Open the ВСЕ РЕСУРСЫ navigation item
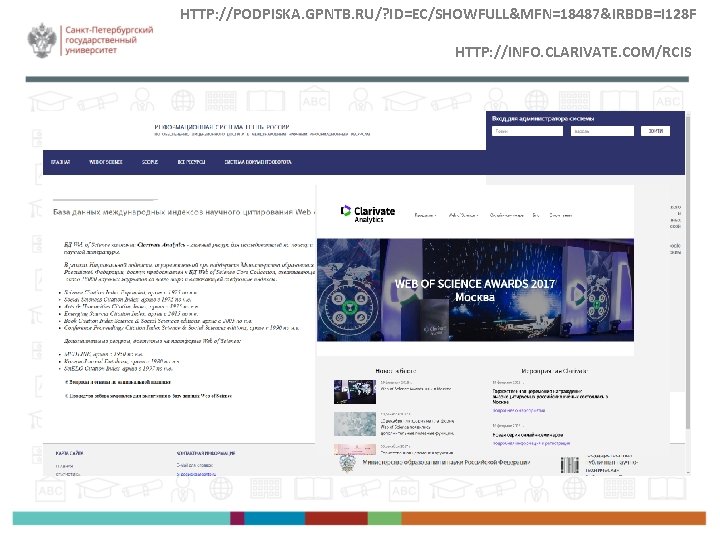The width and height of the screenshot is (720, 540). tap(191, 162)
